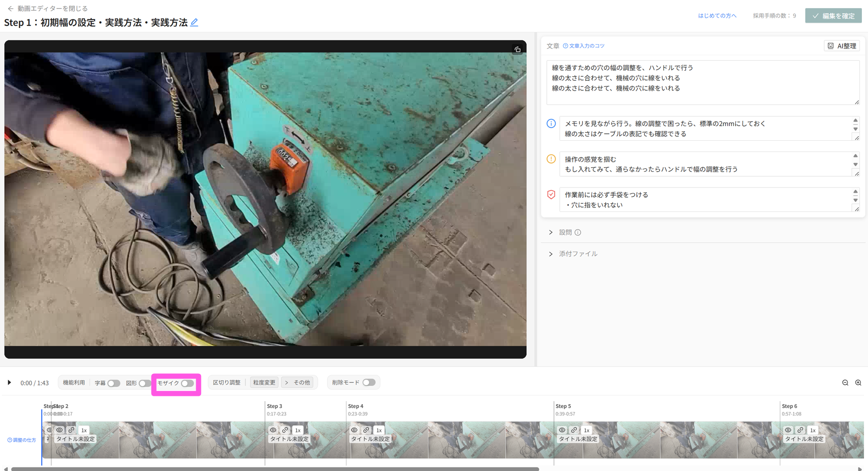
Task: Zoom out the timeline with minus magnifier
Action: [845, 382]
